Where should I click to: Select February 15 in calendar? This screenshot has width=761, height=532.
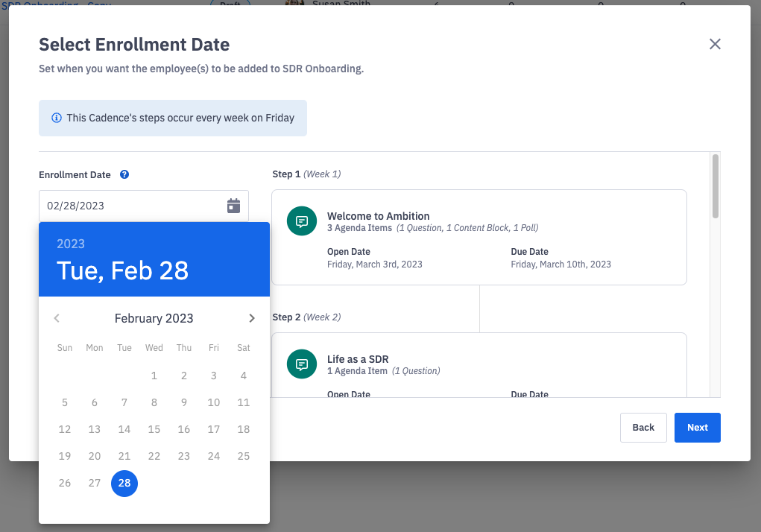154,430
